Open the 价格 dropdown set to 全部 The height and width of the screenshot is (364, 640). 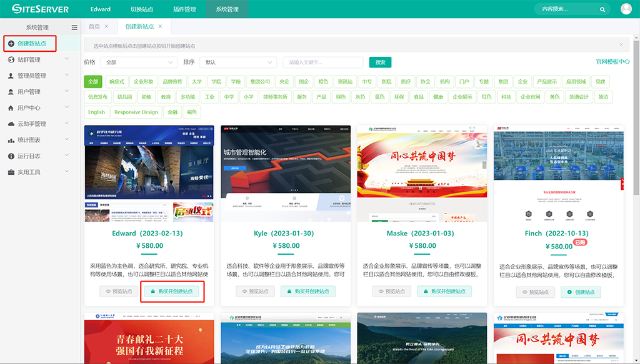tap(139, 62)
